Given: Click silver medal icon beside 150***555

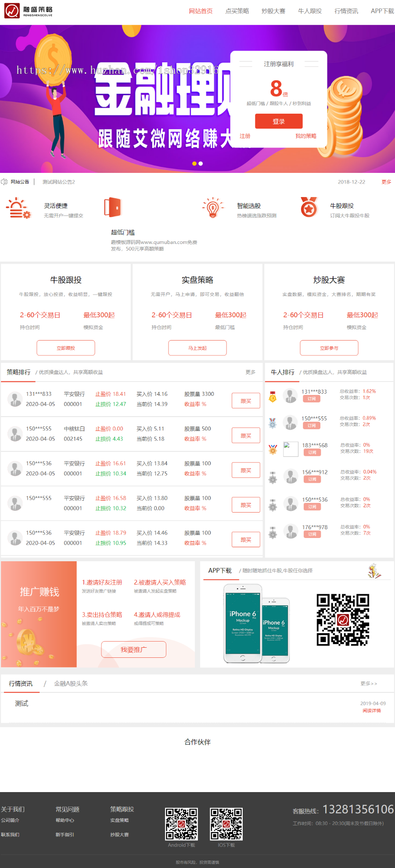Looking at the screenshot, I should click(x=273, y=423).
